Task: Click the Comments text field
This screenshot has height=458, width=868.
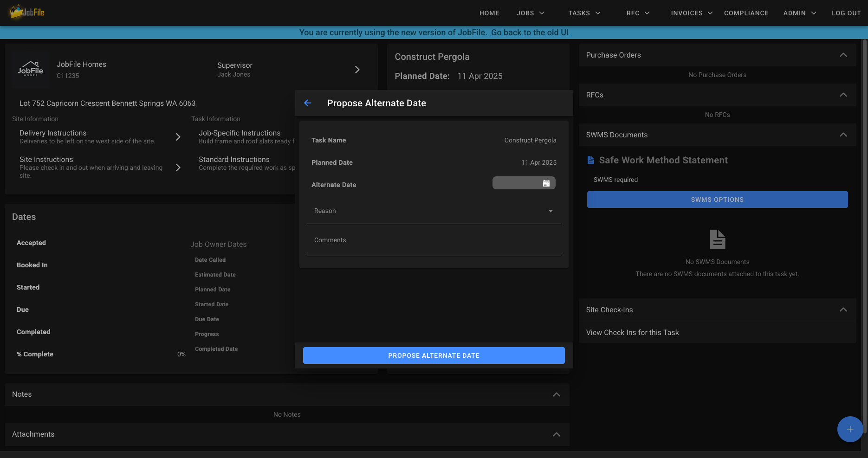Action: [434, 241]
